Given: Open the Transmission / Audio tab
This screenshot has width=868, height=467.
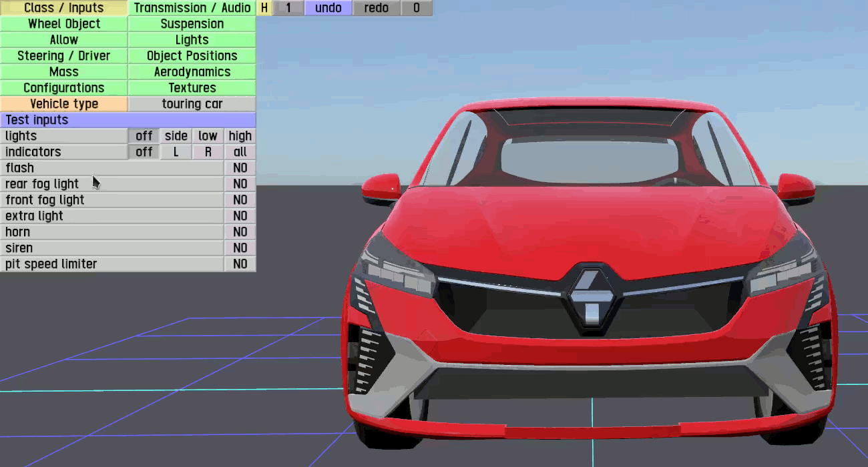Looking at the screenshot, I should 192,8.
